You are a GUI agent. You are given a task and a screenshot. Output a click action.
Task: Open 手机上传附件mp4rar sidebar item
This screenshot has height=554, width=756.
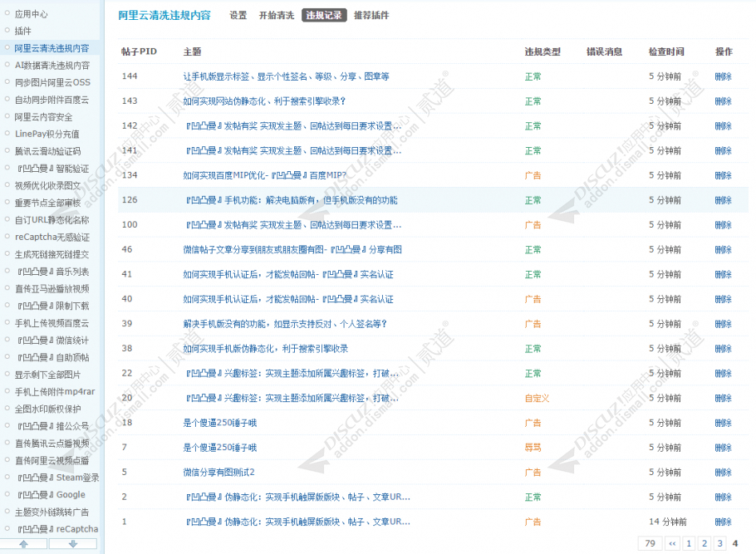point(55,391)
